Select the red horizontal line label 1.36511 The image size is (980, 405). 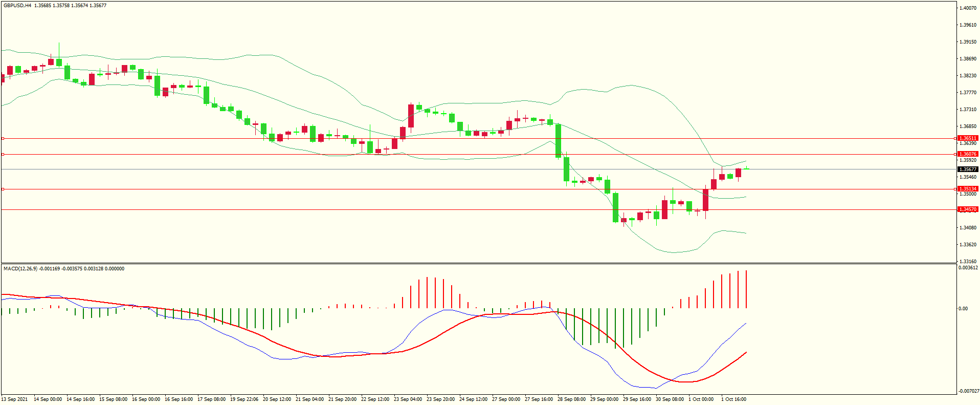(968, 138)
